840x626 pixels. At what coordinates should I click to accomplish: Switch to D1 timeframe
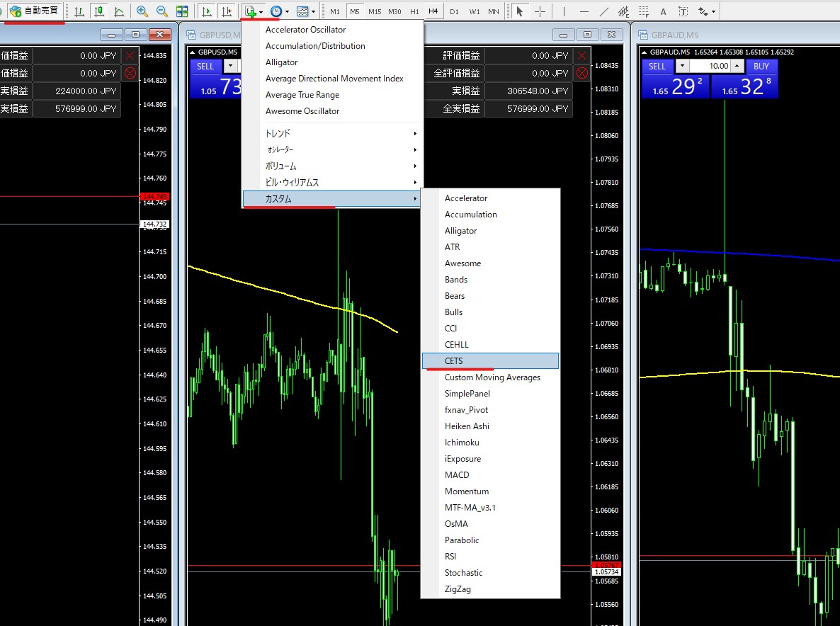[454, 11]
